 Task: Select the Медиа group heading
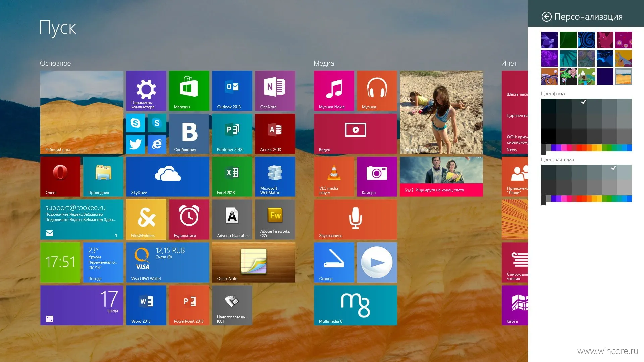click(324, 63)
